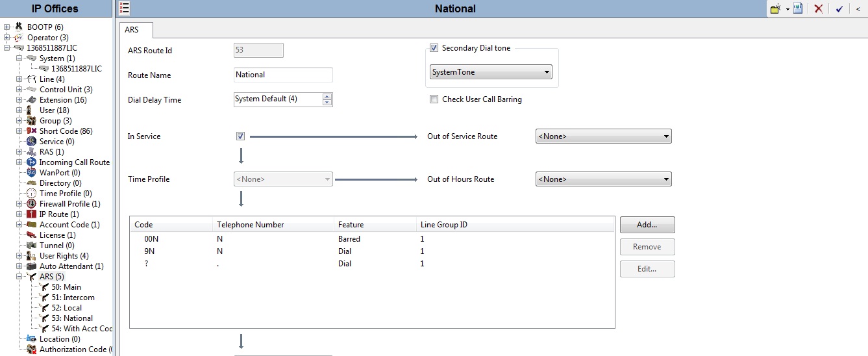Viewport: 868px width, 356px height.
Task: Click the checkmark validate icon
Action: pos(839,8)
